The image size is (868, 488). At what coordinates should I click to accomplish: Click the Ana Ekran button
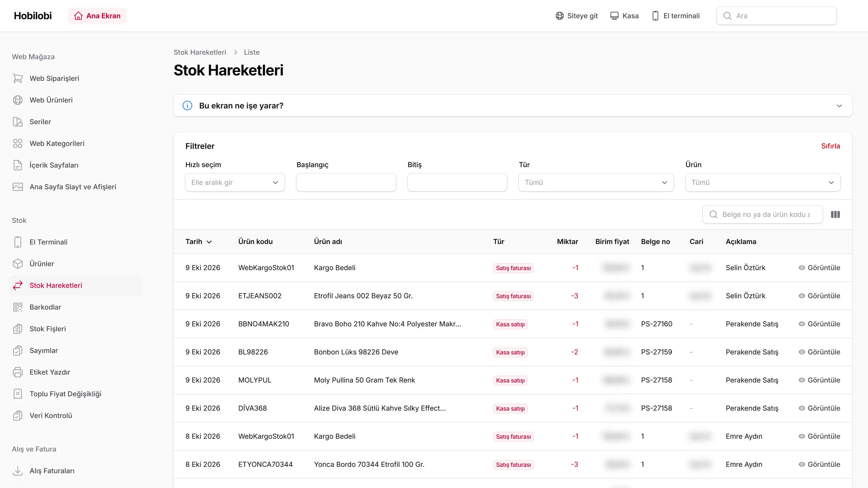pos(97,16)
